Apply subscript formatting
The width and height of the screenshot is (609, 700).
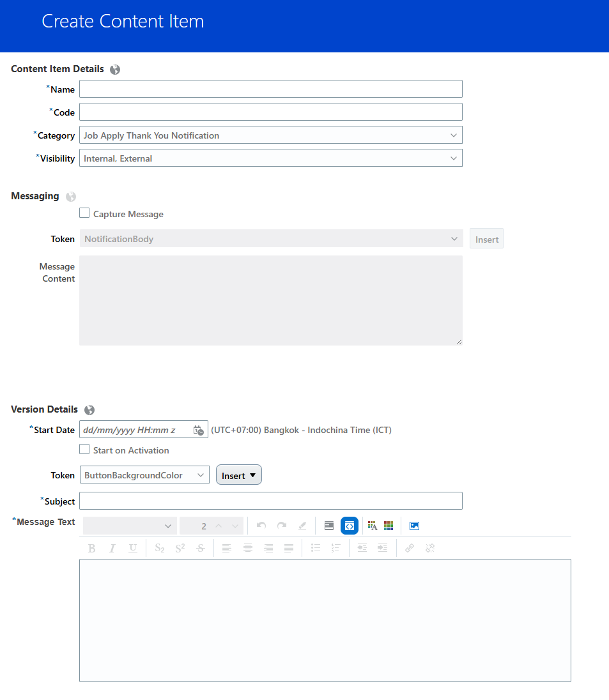[x=160, y=548]
